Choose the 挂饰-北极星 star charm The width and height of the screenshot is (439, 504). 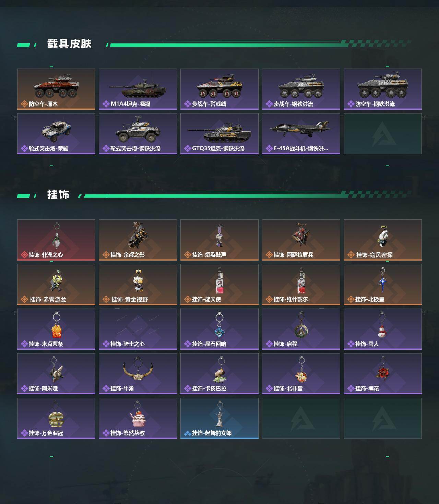[383, 285]
